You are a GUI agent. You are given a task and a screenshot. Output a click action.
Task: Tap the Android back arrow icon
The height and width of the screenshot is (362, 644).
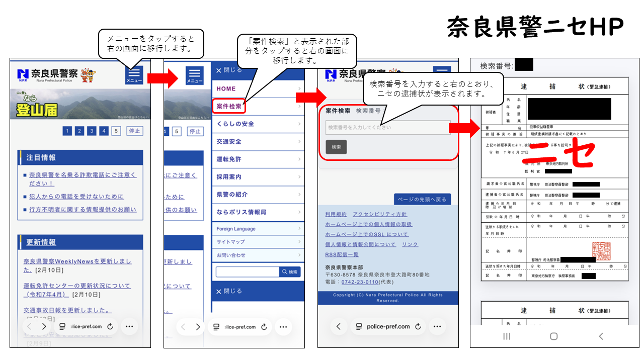pyautogui.click(x=601, y=336)
